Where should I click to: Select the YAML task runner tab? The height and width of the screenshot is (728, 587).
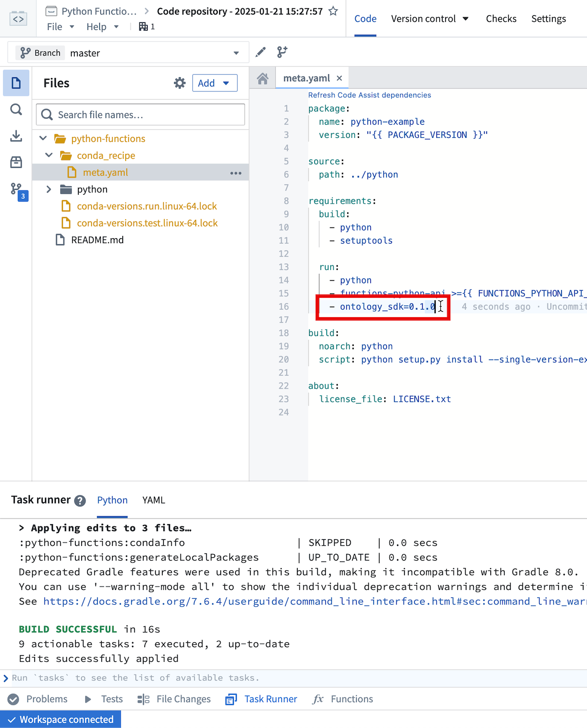click(x=154, y=500)
